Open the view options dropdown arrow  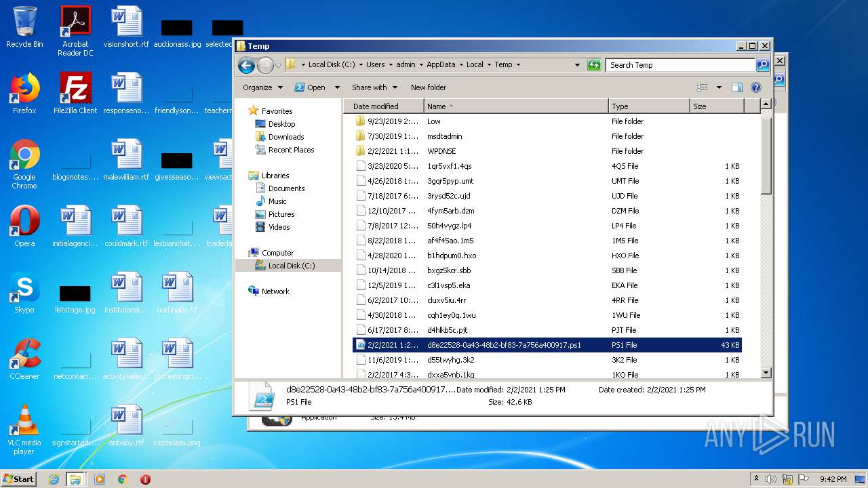click(719, 87)
